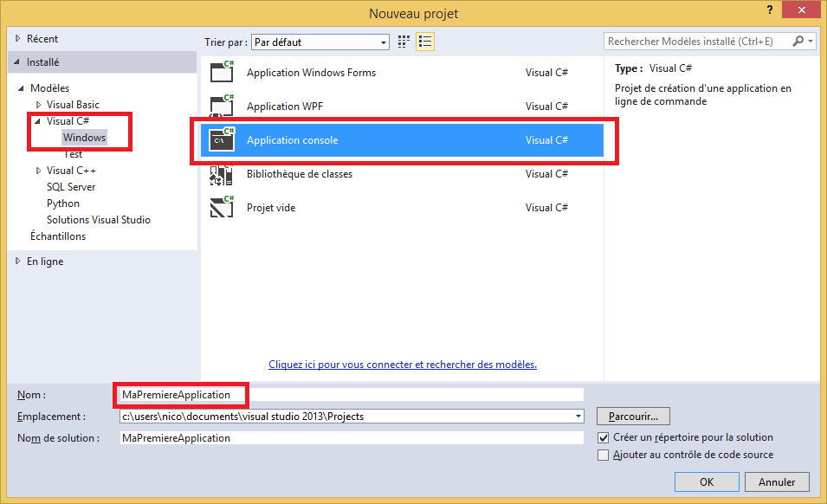Open the Emplacement path dropdown arrow
827x504 pixels.
tap(578, 417)
